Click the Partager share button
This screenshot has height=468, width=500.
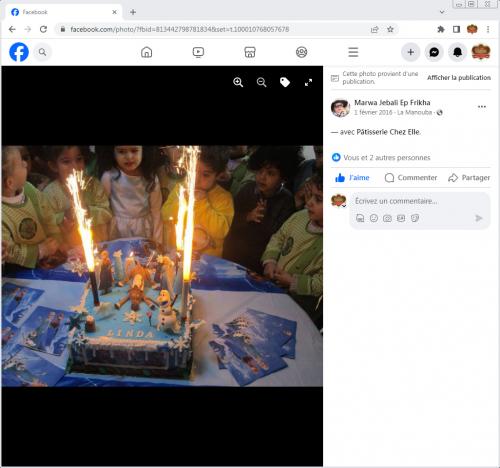469,178
